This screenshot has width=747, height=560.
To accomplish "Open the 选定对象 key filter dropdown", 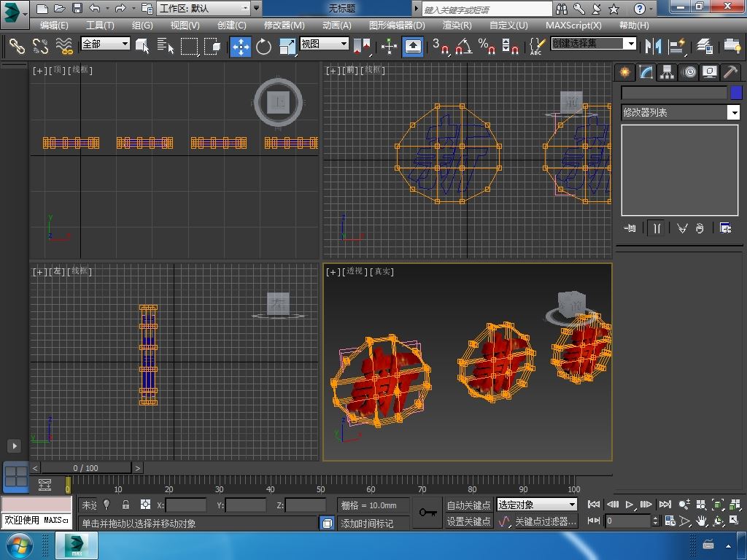I will click(x=537, y=505).
